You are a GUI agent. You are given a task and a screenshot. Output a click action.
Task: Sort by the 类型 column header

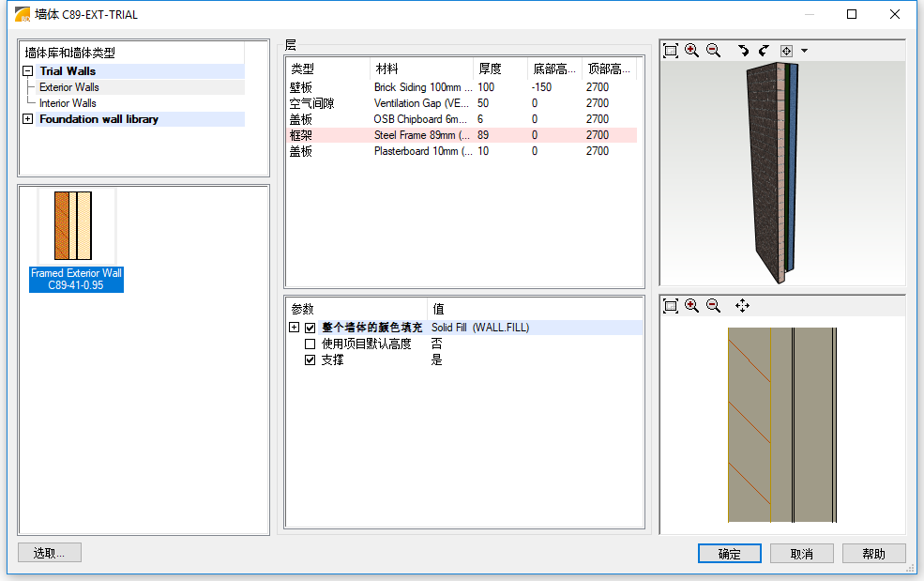pos(328,69)
